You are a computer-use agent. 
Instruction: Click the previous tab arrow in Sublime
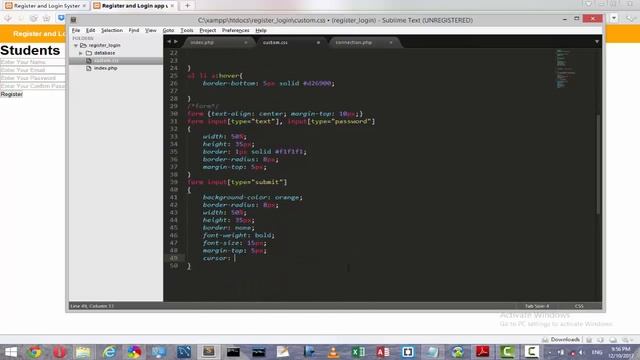(x=169, y=42)
